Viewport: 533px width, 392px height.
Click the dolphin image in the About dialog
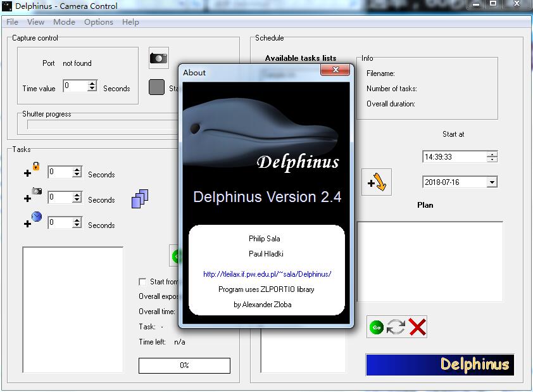[261, 132]
